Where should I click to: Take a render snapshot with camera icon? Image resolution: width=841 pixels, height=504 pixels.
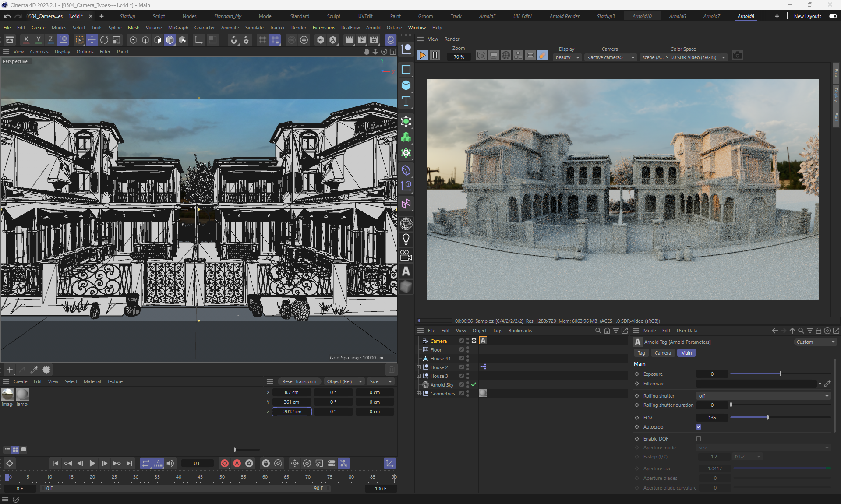coord(738,56)
